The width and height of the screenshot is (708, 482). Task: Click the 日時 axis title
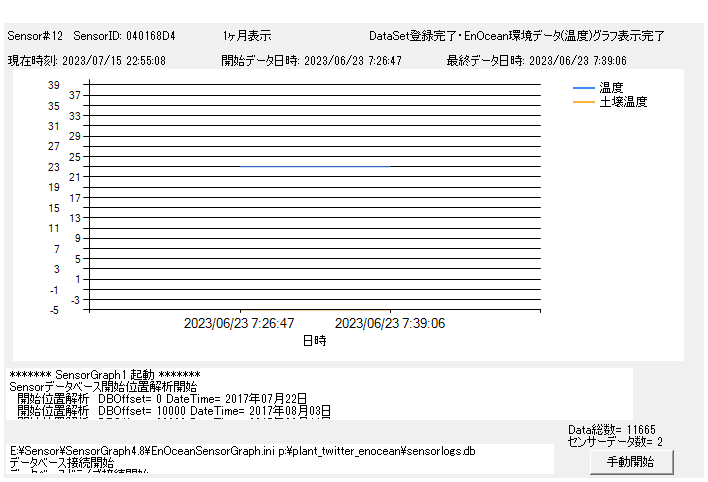[x=314, y=340]
